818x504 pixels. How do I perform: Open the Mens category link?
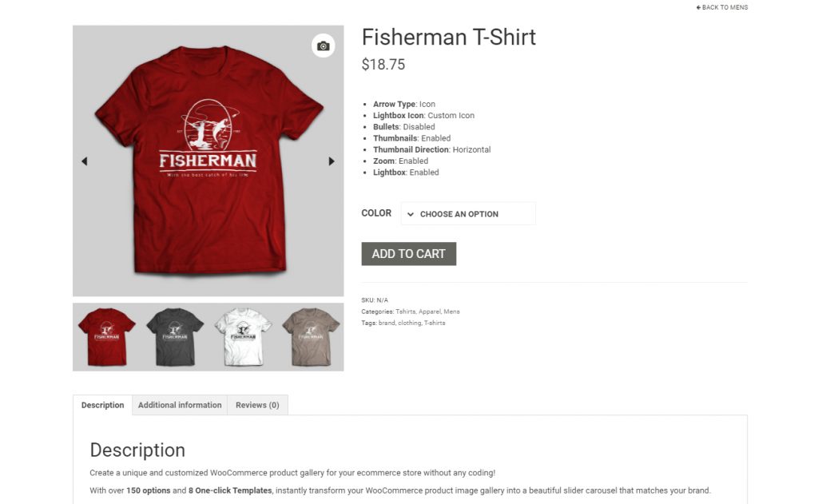point(452,312)
